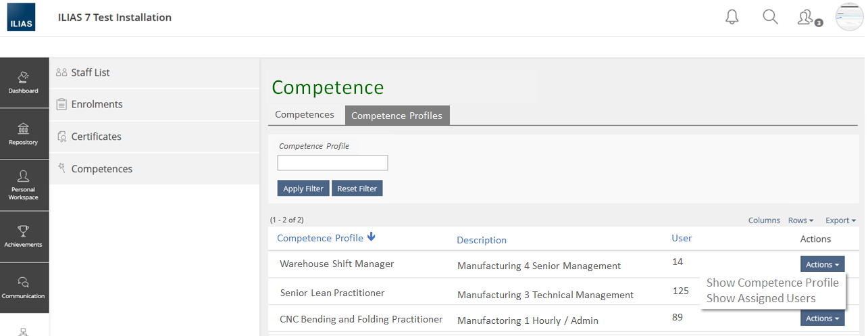868x336 pixels.
Task: Open Staff List submenu item
Action: click(91, 72)
